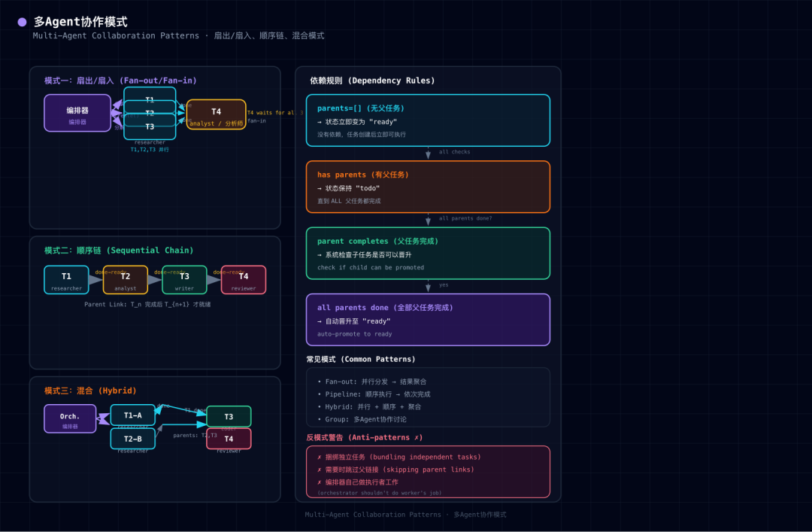Select the 'parent completes (父任务完成)' rule box

tap(428, 253)
